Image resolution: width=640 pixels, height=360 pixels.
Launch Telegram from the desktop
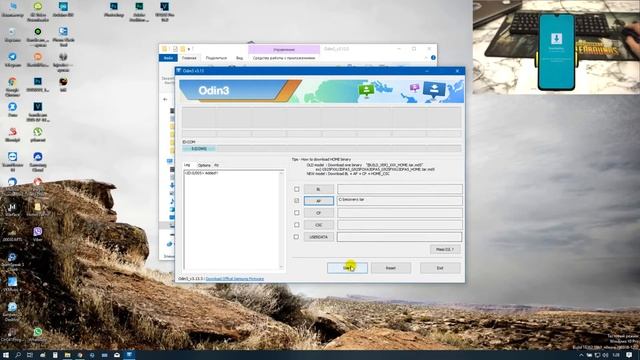[13, 60]
